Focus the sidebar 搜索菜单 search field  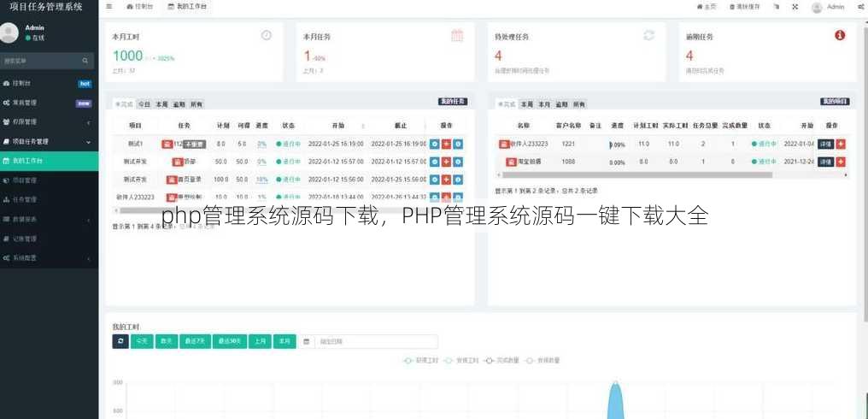click(41, 61)
